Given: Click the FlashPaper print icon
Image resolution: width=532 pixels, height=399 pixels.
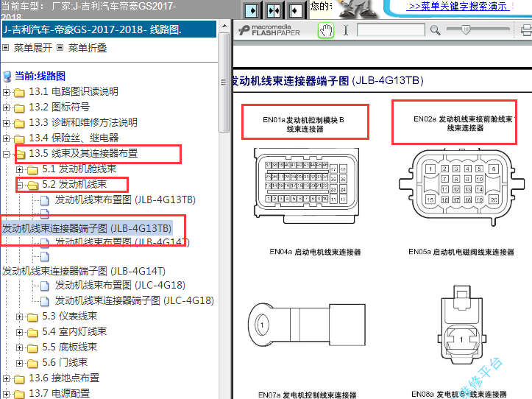Looking at the screenshot, I should click(526, 30).
